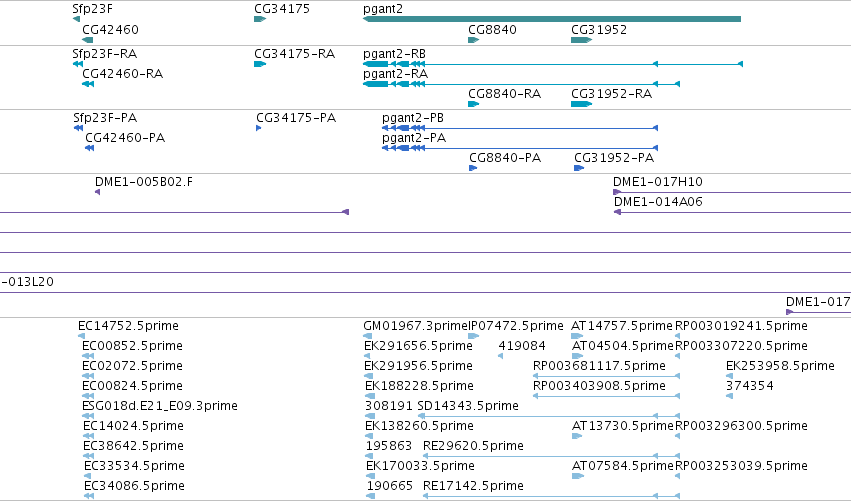Click the 374354 feature label
This screenshot has width=851, height=501.
750,386
